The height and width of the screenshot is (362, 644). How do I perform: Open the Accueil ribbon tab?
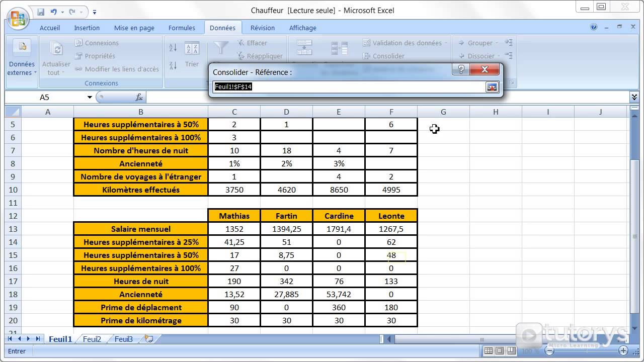50,28
